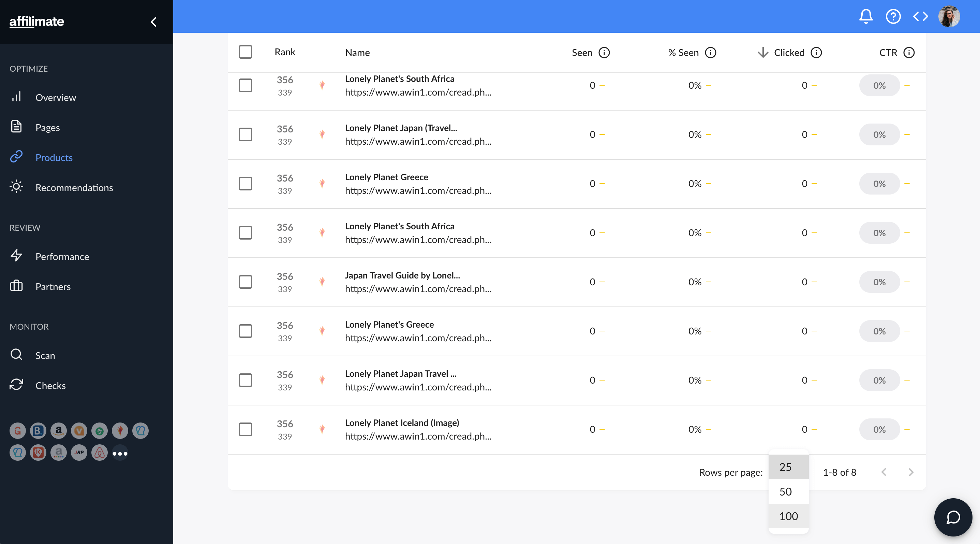Go to previous page with left chevron
Viewport: 980px width, 544px height.
pyautogui.click(x=884, y=472)
